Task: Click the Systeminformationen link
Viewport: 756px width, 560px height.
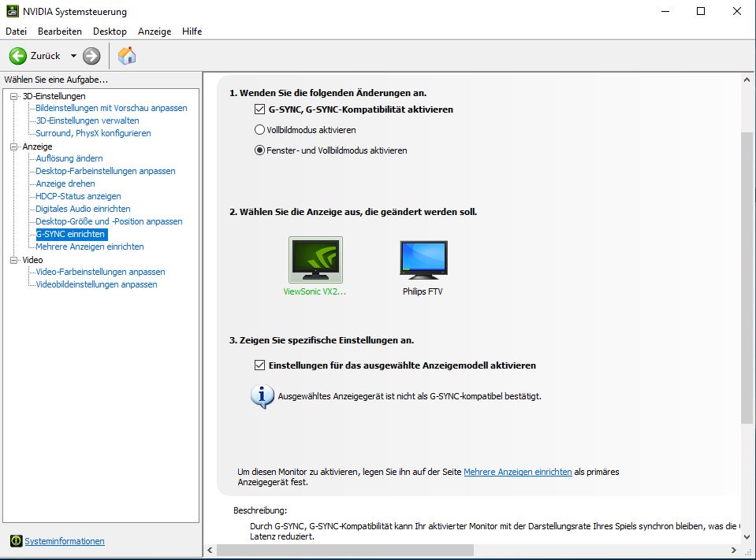Action: pyautogui.click(x=63, y=541)
